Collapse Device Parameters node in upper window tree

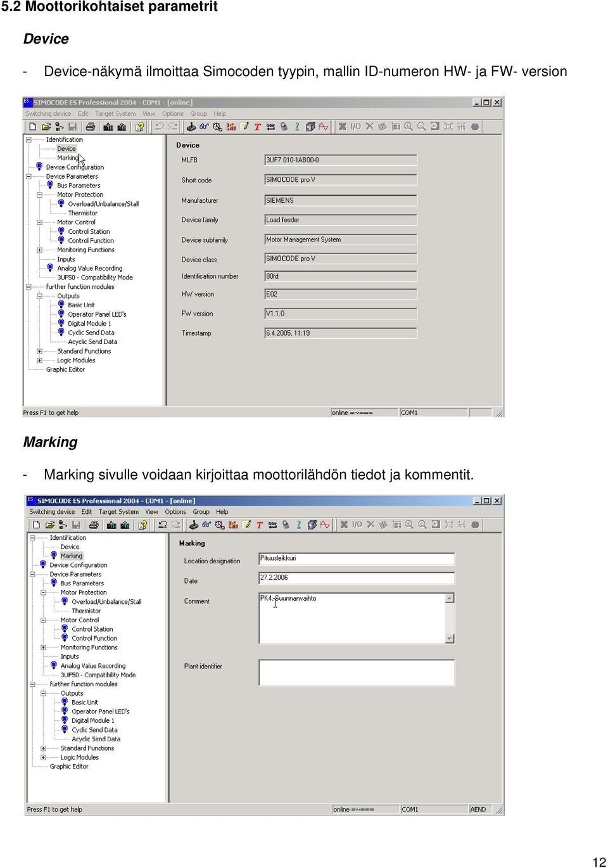coord(28,176)
